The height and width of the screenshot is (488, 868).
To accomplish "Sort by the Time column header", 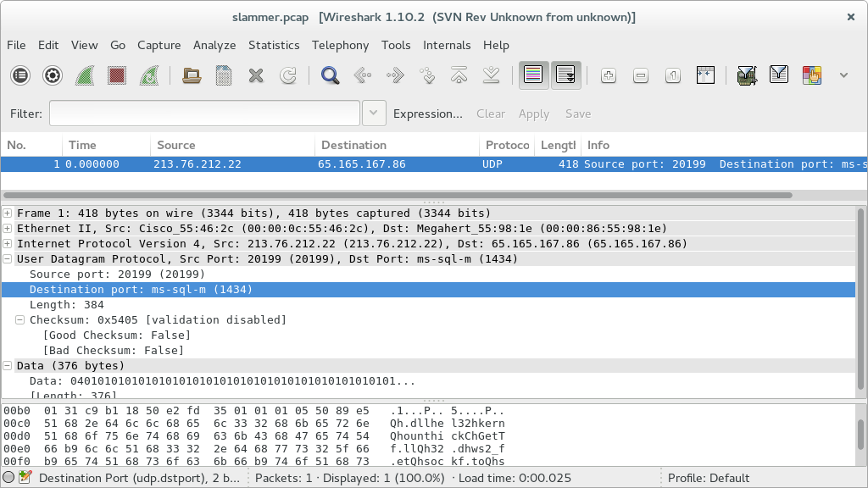I will (106, 145).
